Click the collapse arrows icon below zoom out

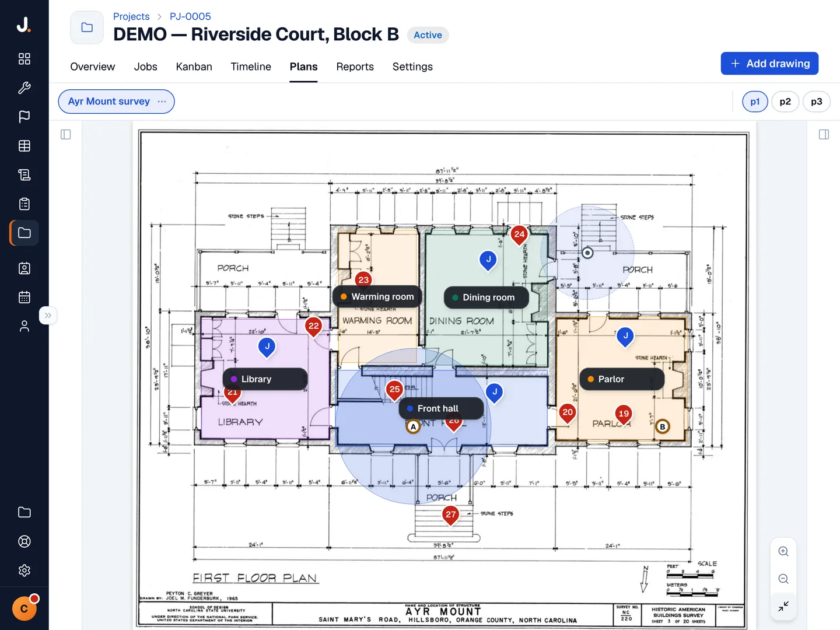[x=783, y=607]
